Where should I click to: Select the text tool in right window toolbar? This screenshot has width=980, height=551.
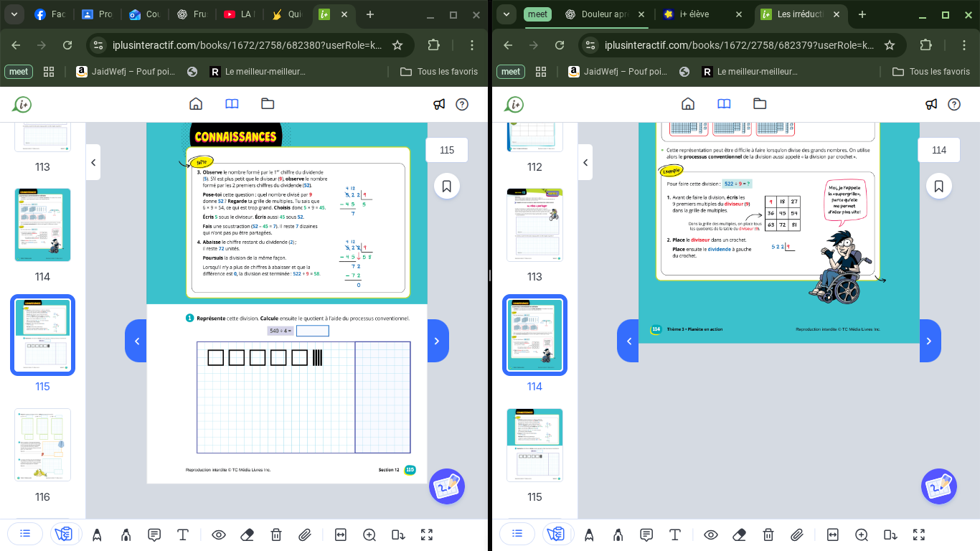[675, 534]
